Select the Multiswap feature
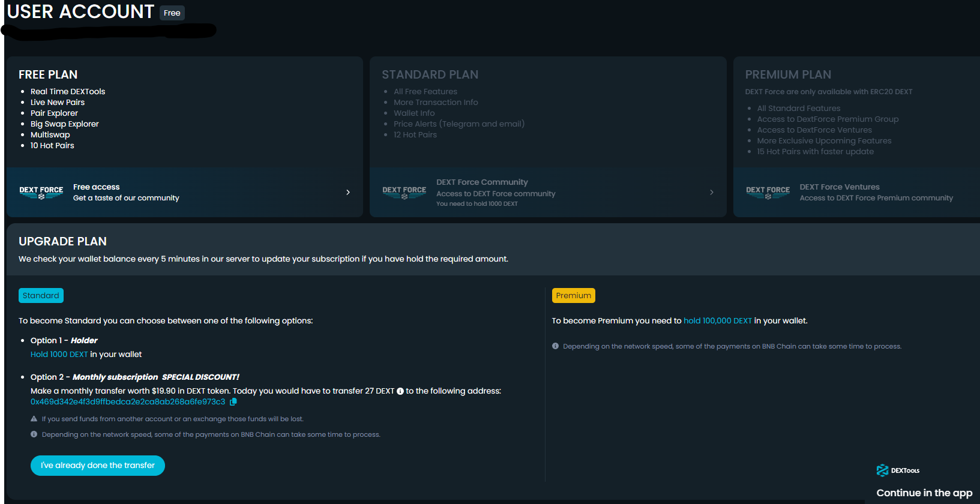This screenshot has height=504, width=980. point(50,135)
